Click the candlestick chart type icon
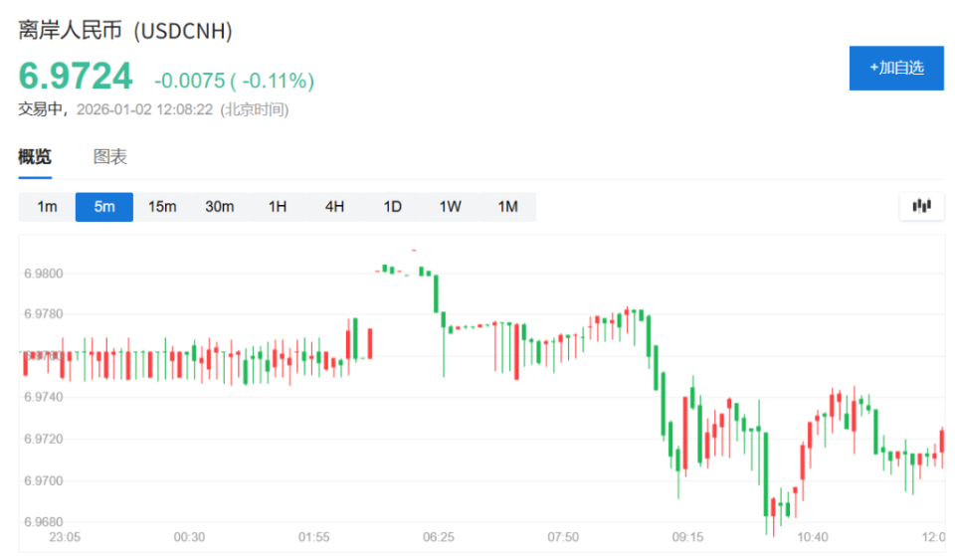This screenshot has height=560, width=955. tap(921, 206)
